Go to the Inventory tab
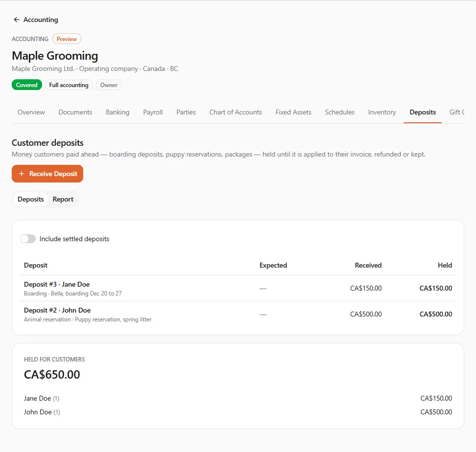The width and height of the screenshot is (476, 452). pyautogui.click(x=382, y=113)
